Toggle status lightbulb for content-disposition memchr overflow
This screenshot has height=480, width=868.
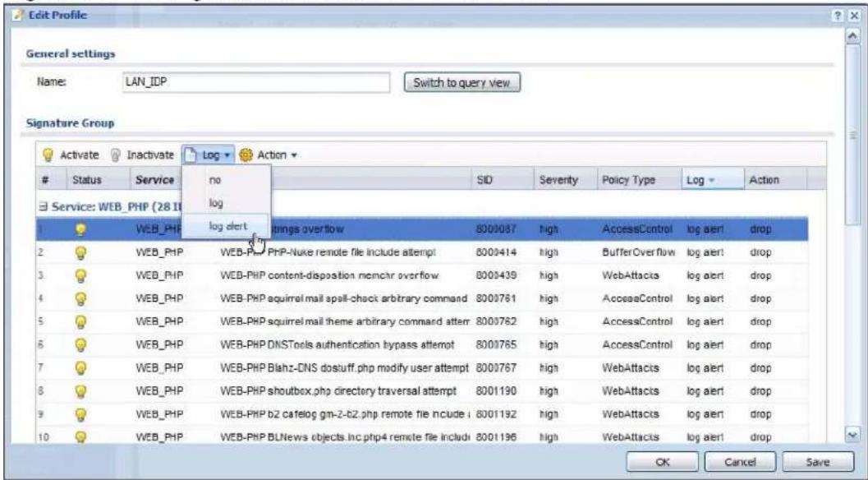pyautogui.click(x=80, y=275)
